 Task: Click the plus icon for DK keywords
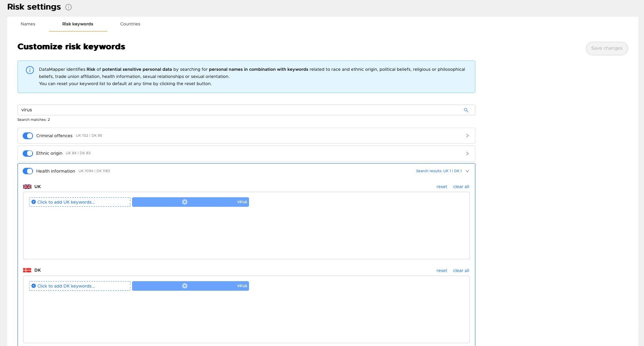click(33, 286)
